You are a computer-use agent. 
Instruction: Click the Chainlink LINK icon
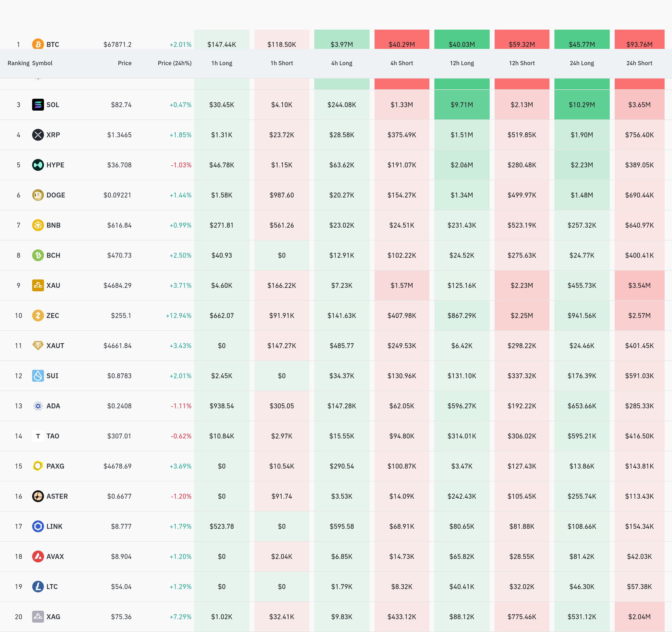(x=38, y=526)
